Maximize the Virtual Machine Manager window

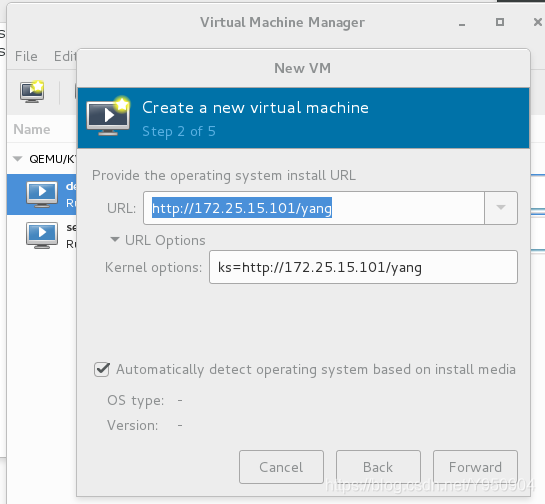500,22
